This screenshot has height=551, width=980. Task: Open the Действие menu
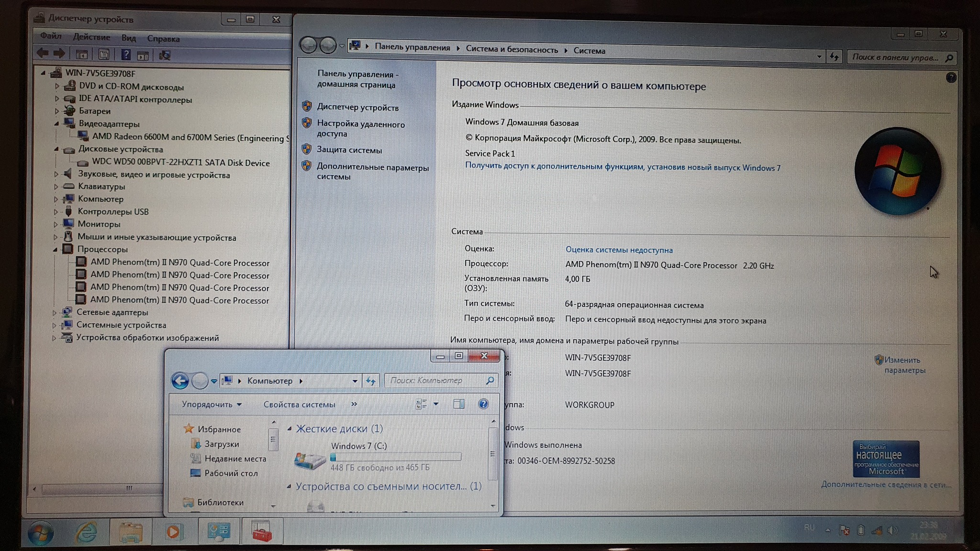coord(91,37)
